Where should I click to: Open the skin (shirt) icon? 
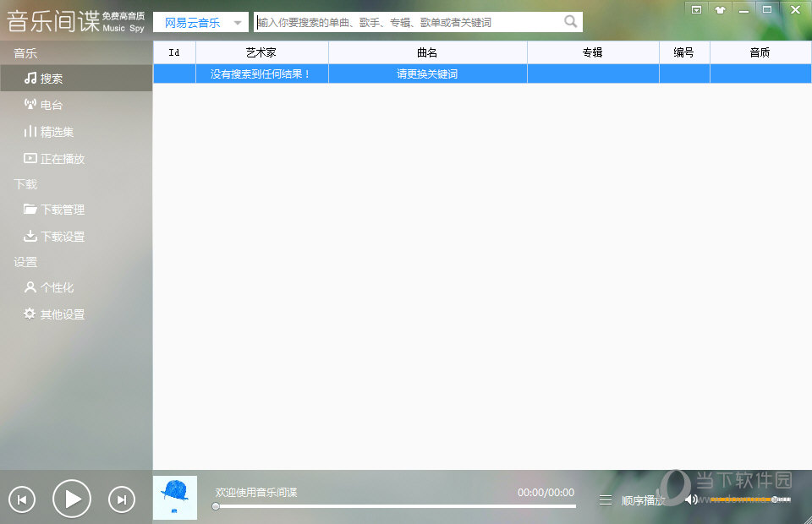click(x=720, y=10)
